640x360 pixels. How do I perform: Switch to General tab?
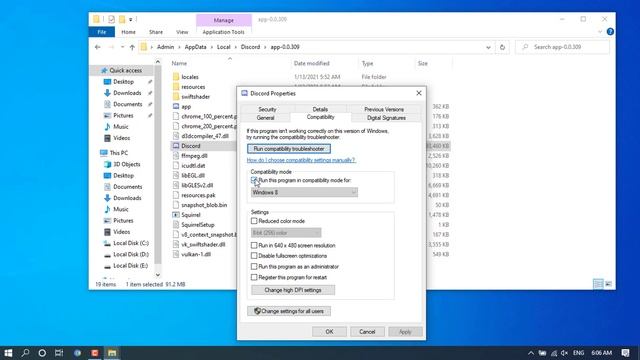click(265, 118)
